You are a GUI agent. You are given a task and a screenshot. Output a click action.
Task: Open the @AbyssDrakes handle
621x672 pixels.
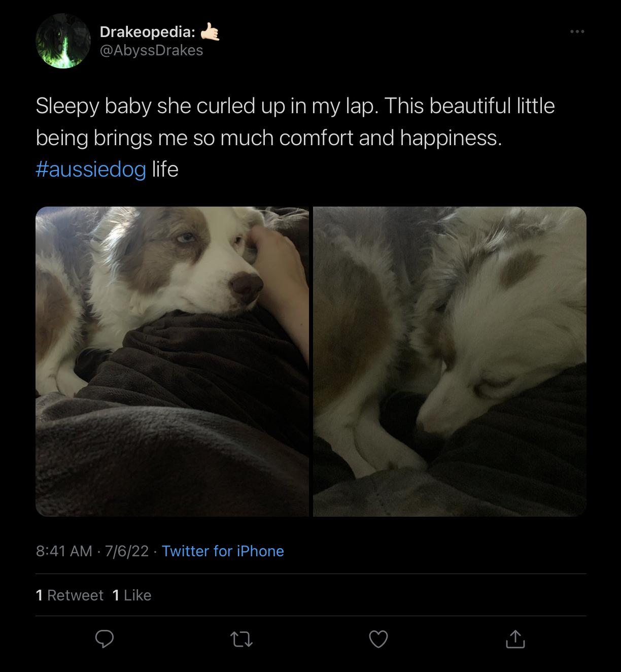151,50
